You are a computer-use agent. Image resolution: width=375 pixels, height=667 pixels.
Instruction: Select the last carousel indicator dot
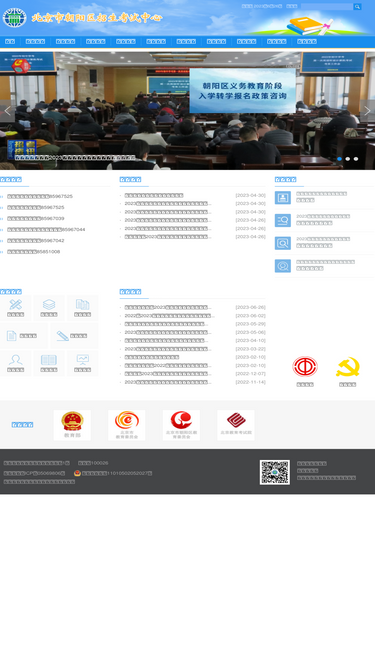coord(356,159)
